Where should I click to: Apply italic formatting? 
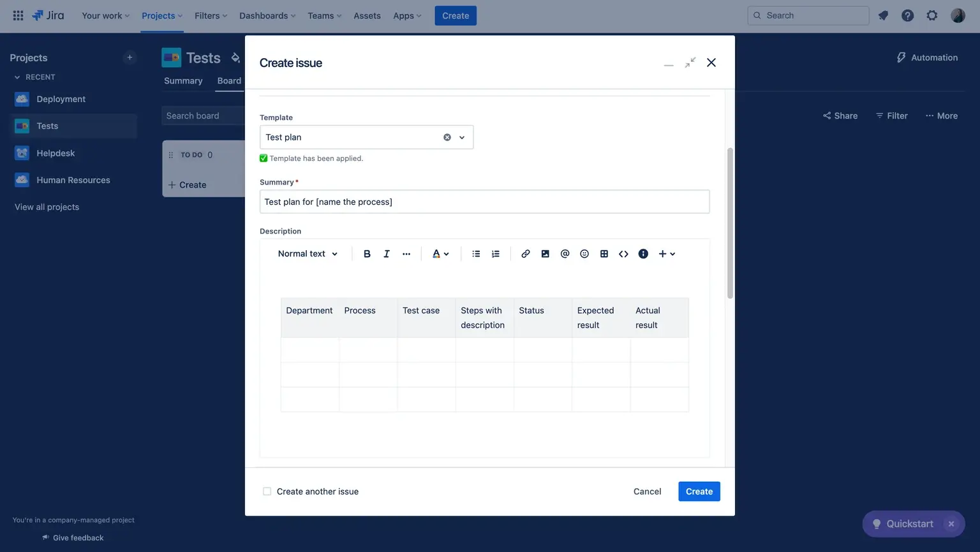point(386,253)
